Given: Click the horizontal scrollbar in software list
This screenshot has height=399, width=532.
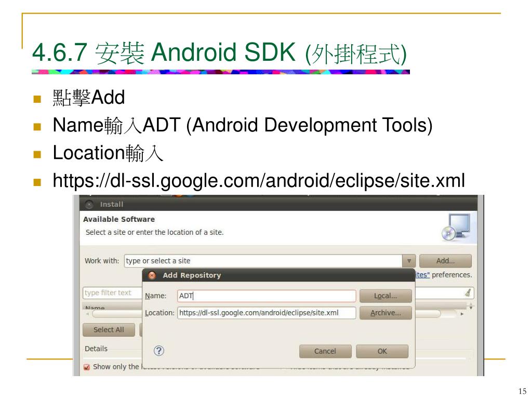Looking at the screenshot, I should point(267,314).
